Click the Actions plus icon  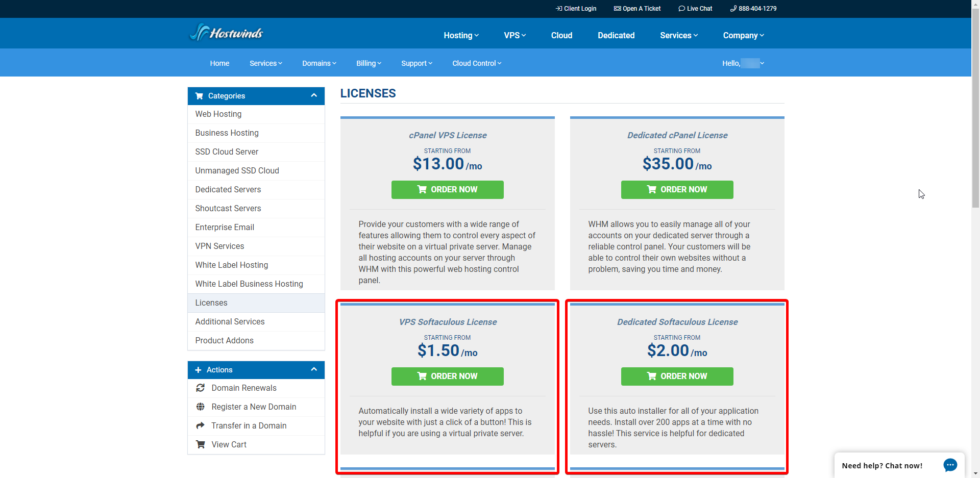tap(199, 370)
